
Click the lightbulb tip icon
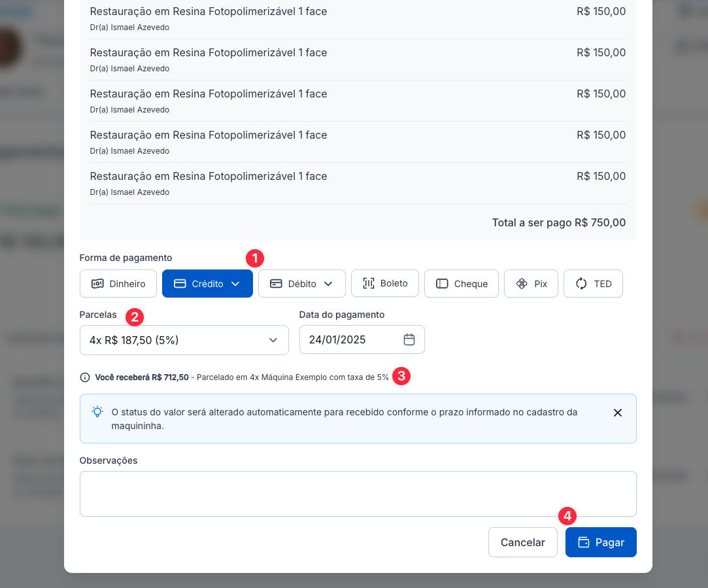pos(97,412)
